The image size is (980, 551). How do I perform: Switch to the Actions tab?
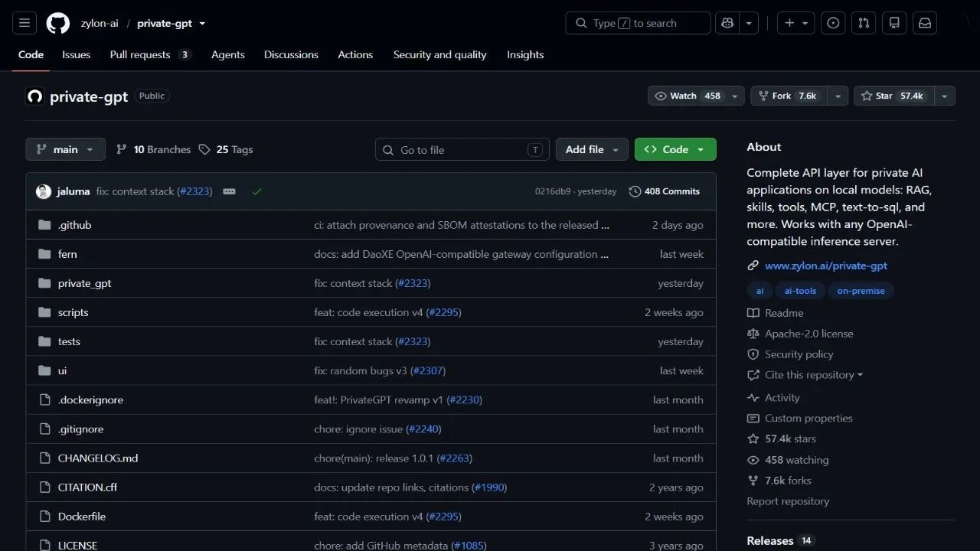(355, 54)
